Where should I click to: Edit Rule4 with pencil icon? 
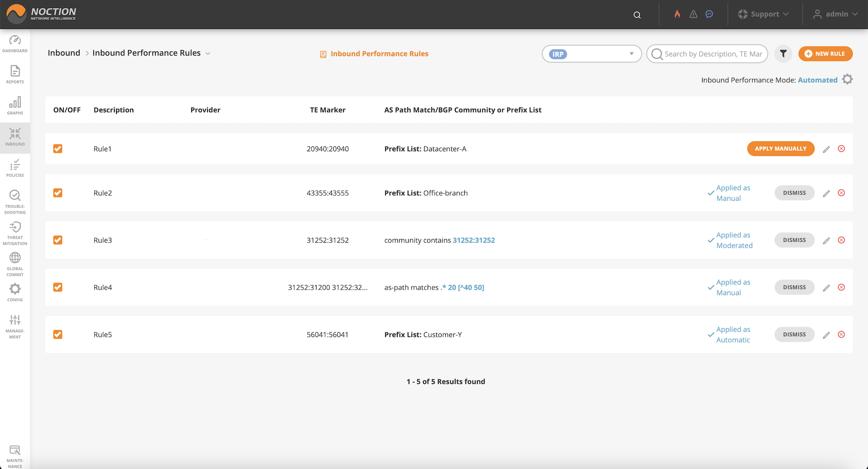click(x=826, y=288)
